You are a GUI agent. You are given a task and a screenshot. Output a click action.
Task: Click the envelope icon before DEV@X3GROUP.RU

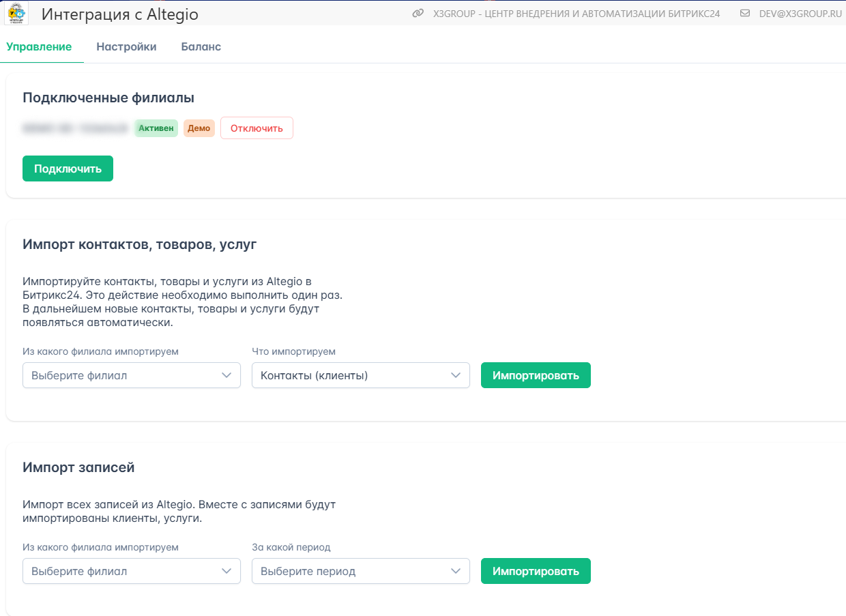745,14
